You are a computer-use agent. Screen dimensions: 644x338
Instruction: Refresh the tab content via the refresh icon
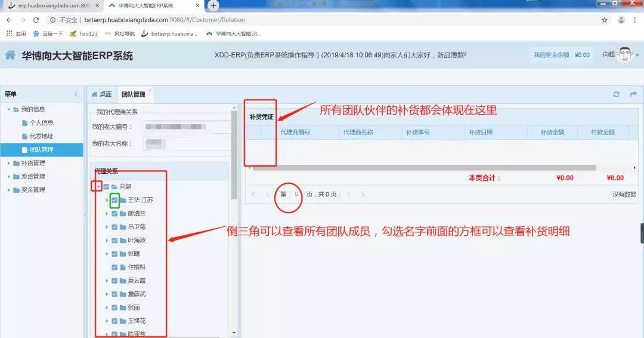click(x=616, y=94)
